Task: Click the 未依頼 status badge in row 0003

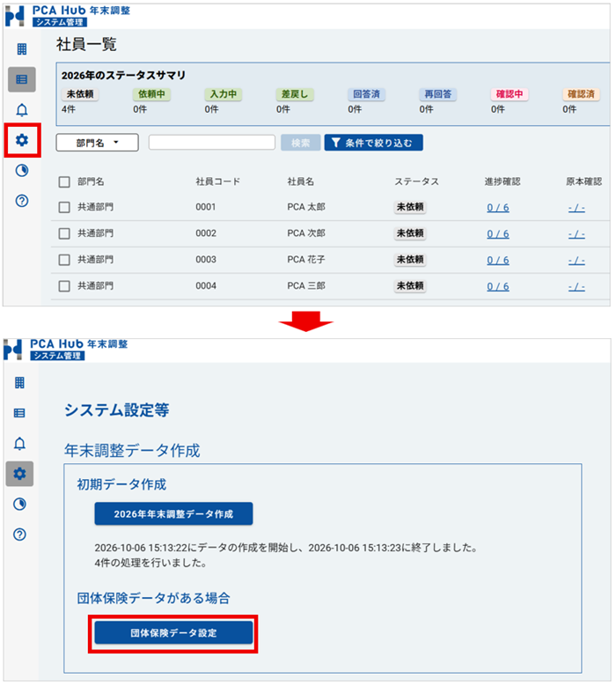Action: click(x=410, y=260)
